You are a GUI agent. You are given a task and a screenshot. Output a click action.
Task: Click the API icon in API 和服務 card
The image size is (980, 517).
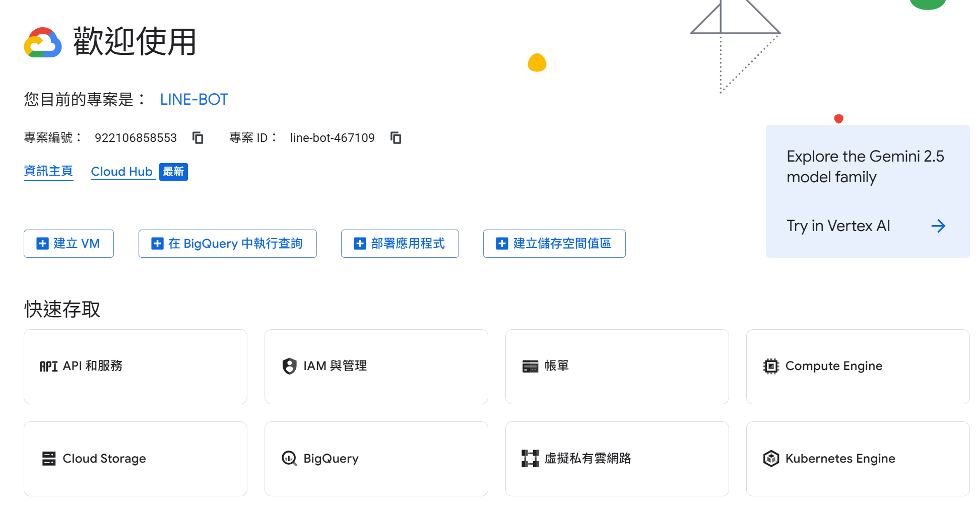point(48,366)
